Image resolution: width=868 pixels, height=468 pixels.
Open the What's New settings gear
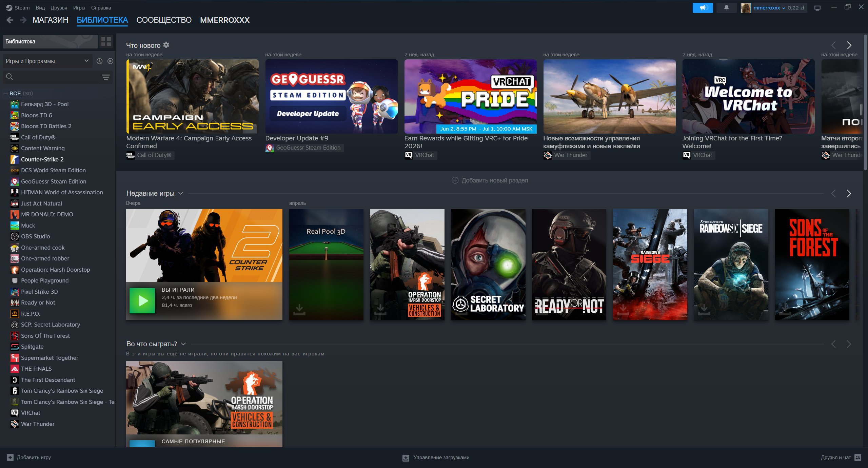[166, 45]
